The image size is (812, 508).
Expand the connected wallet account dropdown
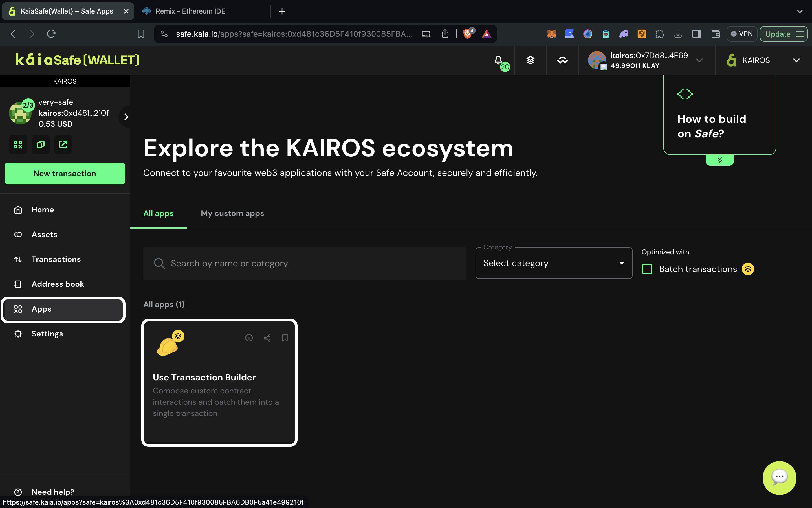tap(699, 60)
